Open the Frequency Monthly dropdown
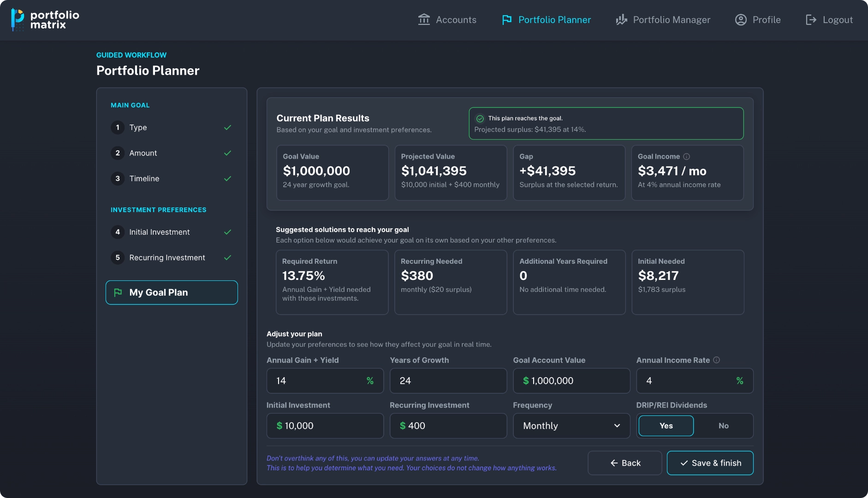 click(571, 426)
